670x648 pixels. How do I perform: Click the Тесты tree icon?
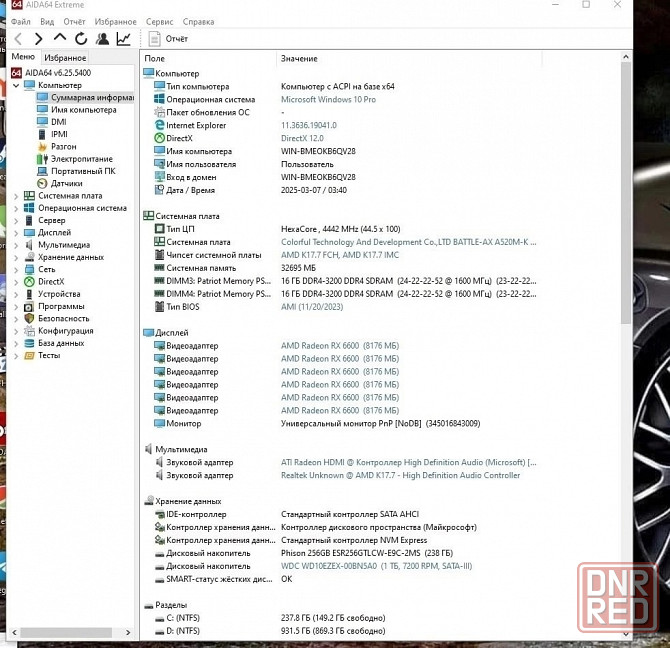pos(29,356)
